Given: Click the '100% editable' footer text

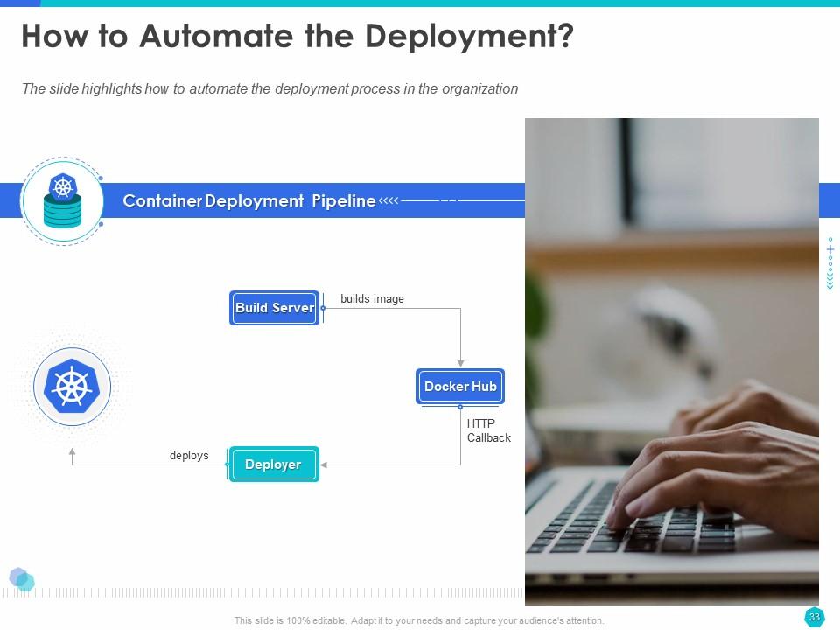Looking at the screenshot, I should pos(419,620).
